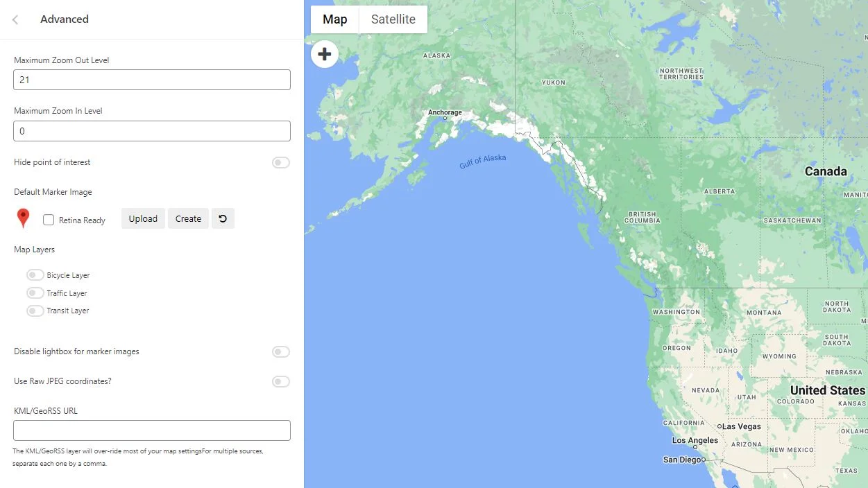Enable the Traffic Layer
This screenshot has width=868, height=488.
tap(35, 293)
